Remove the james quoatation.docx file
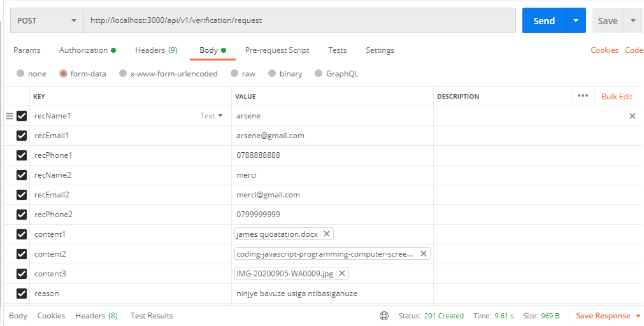644x326 pixels. click(x=327, y=234)
